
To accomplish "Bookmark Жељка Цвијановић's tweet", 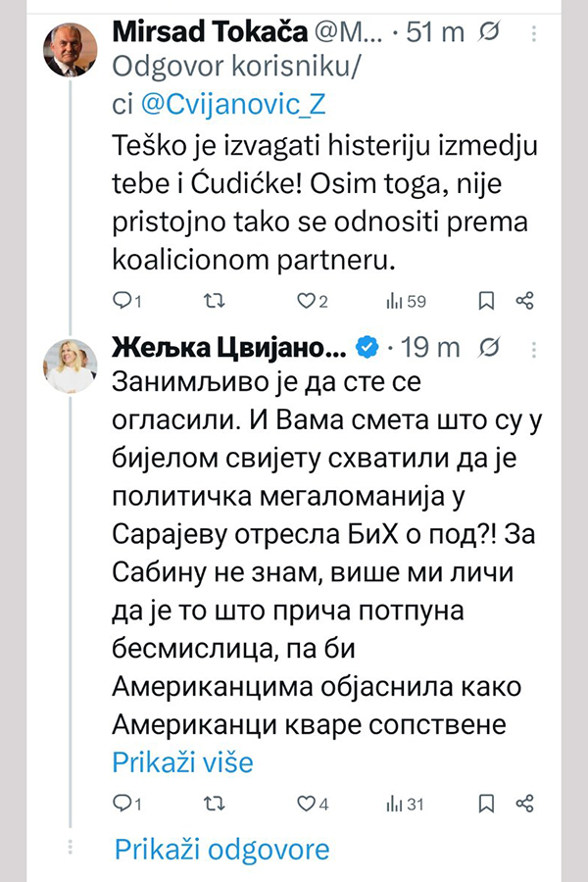I will 484,805.
